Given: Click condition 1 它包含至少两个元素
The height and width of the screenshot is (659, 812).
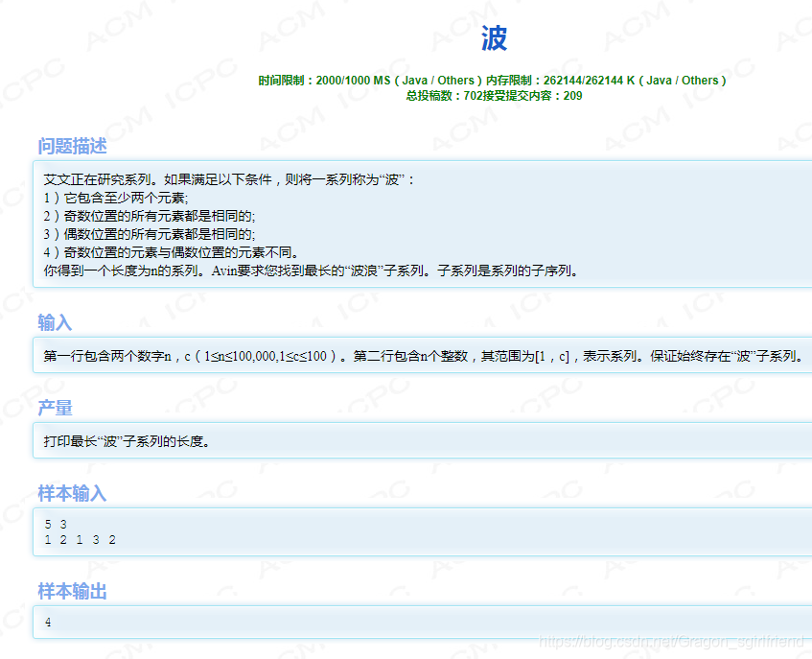Looking at the screenshot, I should pyautogui.click(x=116, y=198).
